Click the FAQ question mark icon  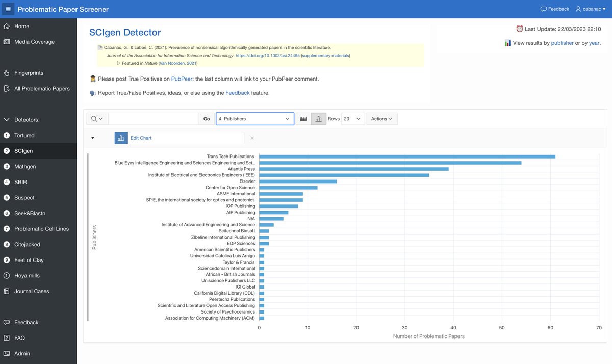tap(7, 338)
